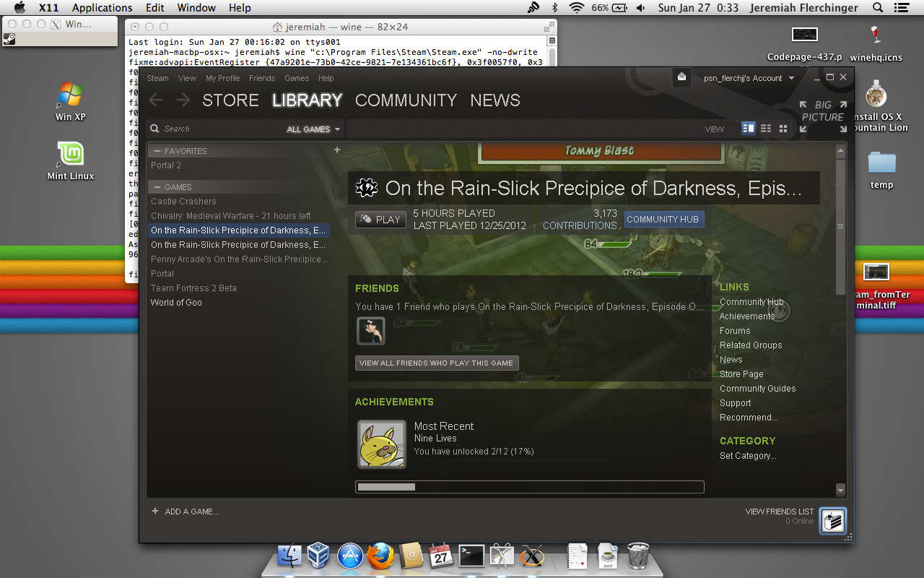Click the Steam forward navigation arrow
The image size is (924, 578).
pos(183,100)
